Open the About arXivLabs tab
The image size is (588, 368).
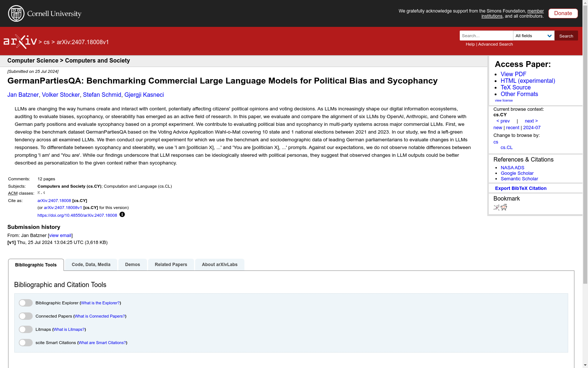click(x=220, y=265)
